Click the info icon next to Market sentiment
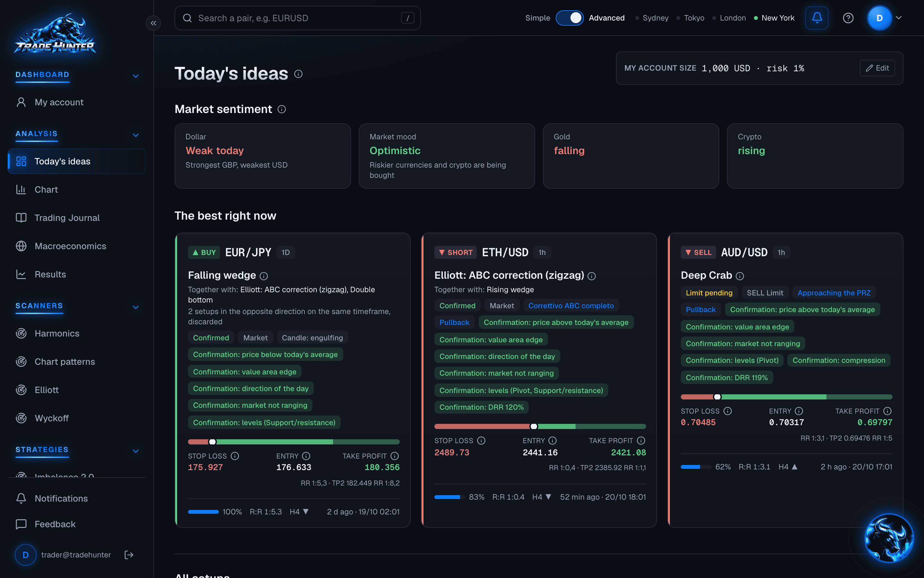The height and width of the screenshot is (578, 924). 282,109
